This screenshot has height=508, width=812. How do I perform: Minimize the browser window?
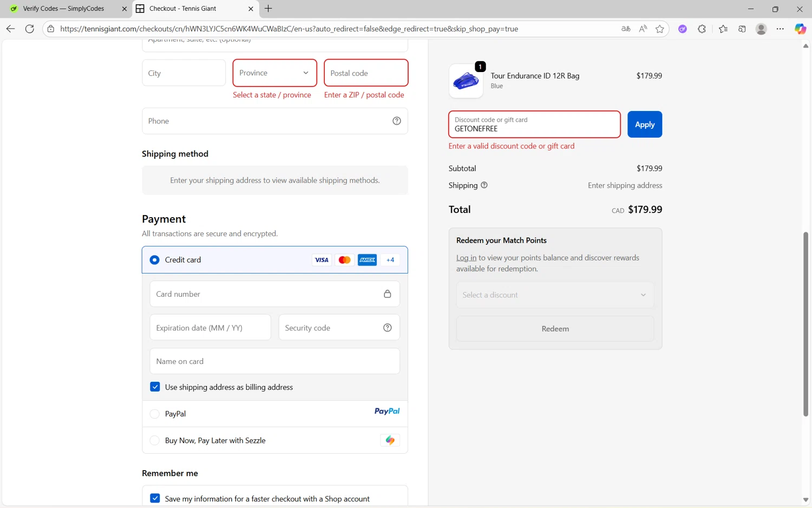click(750, 9)
